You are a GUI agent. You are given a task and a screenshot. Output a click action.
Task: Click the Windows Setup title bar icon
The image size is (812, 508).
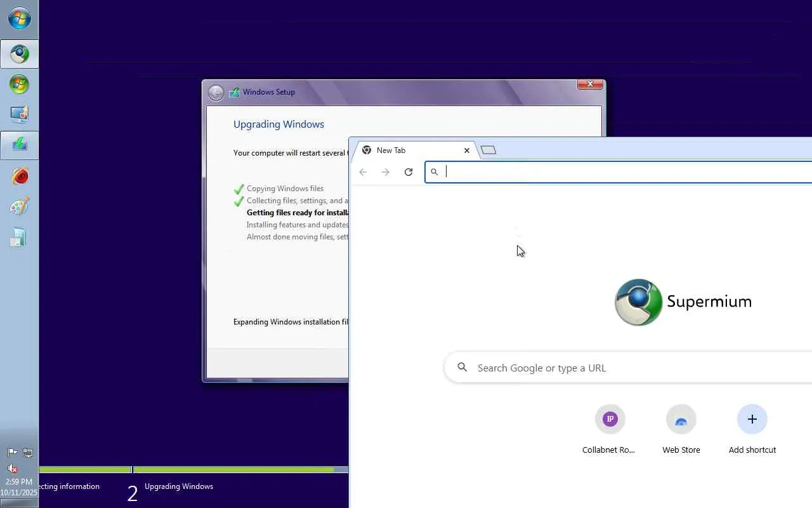[x=235, y=93]
